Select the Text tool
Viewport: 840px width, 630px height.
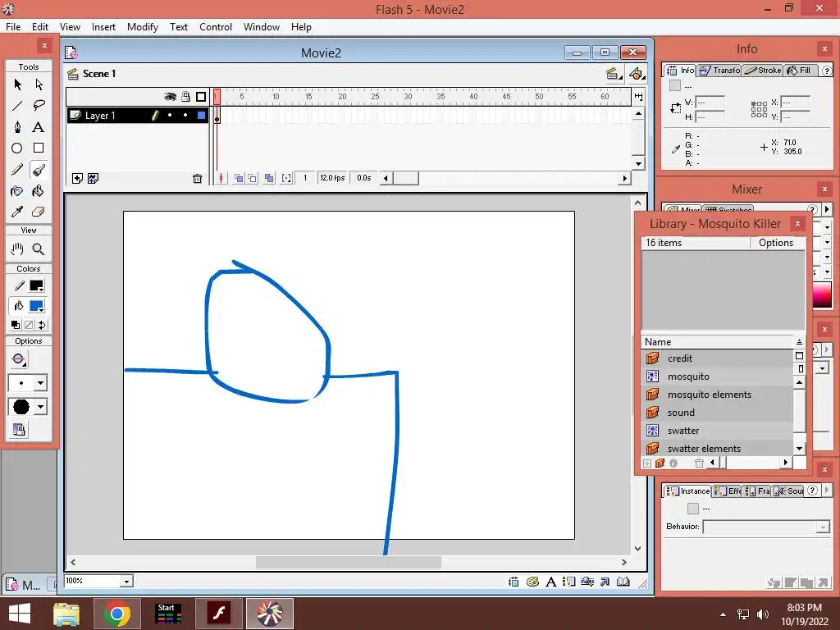coord(39,127)
